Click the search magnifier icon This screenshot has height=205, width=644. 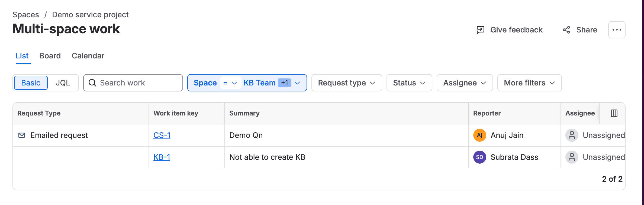coord(92,83)
